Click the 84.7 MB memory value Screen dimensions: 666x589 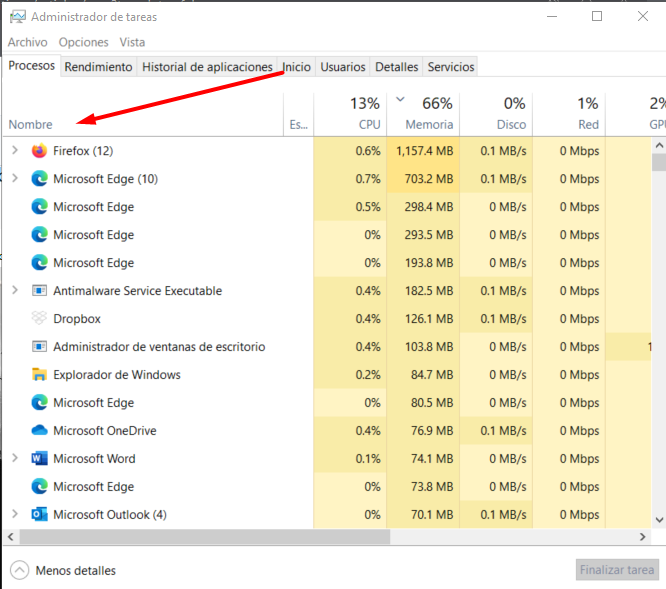coord(432,375)
